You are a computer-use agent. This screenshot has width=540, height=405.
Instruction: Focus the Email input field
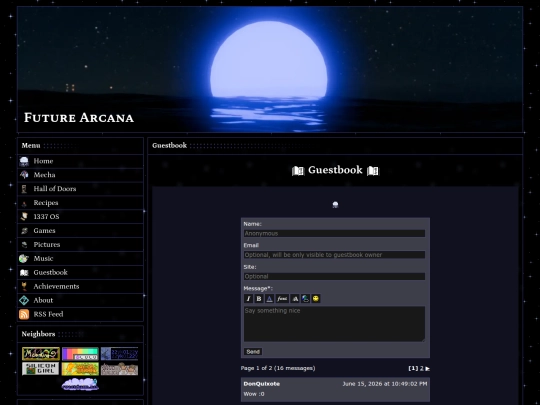(x=334, y=255)
